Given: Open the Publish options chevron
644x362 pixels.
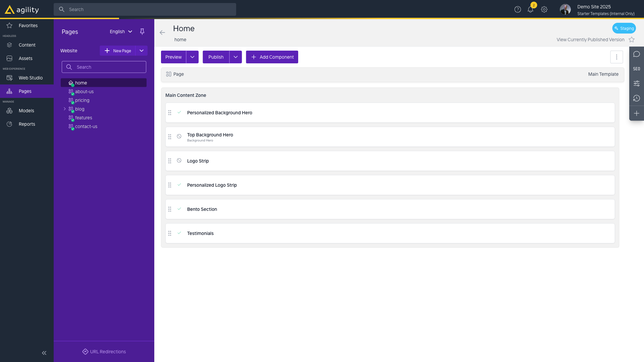Looking at the screenshot, I should coord(236,57).
